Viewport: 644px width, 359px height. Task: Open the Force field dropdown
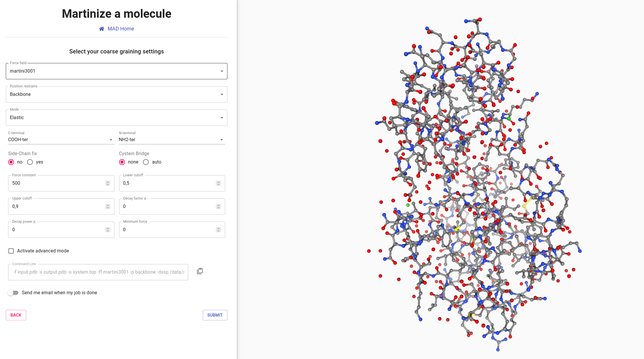point(116,71)
